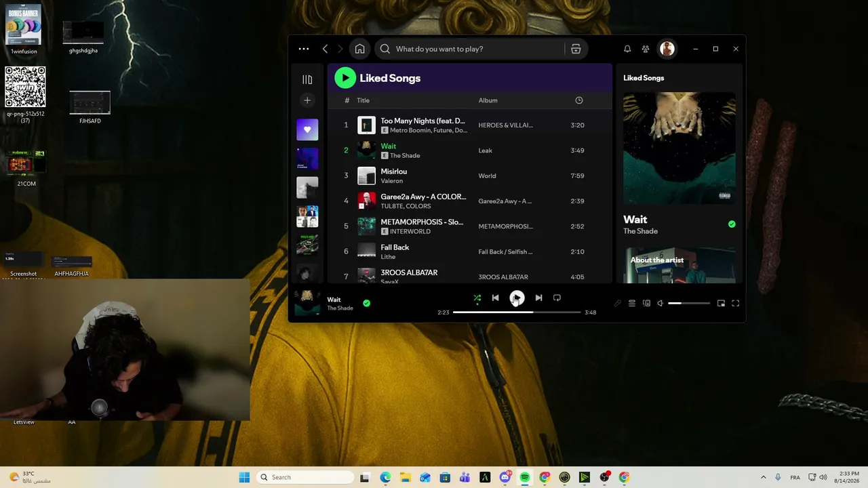
Task: Open Microsoft Edge from the taskbar
Action: [x=385, y=477]
